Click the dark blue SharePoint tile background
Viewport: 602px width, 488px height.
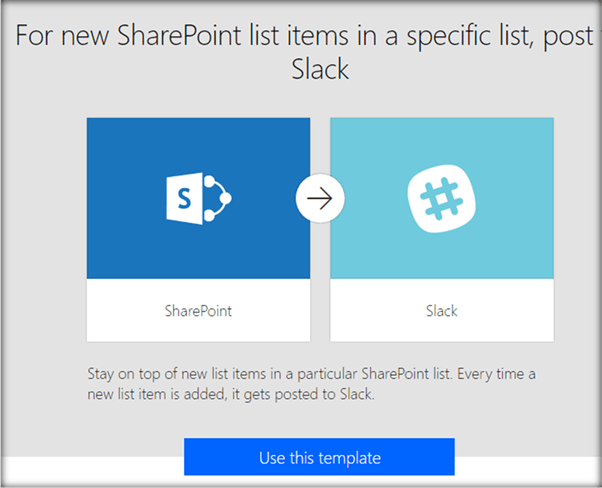point(130,150)
